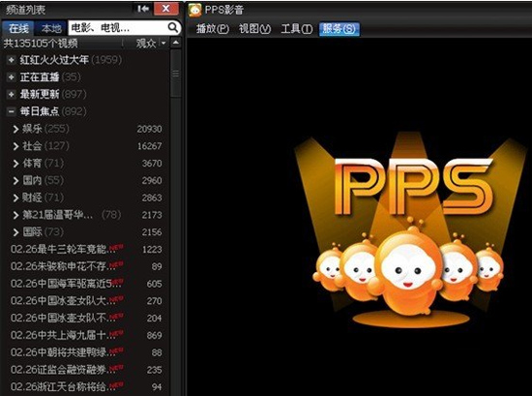532x396 pixels.
Task: Expand the 最新更新 category
Action: 12,94
